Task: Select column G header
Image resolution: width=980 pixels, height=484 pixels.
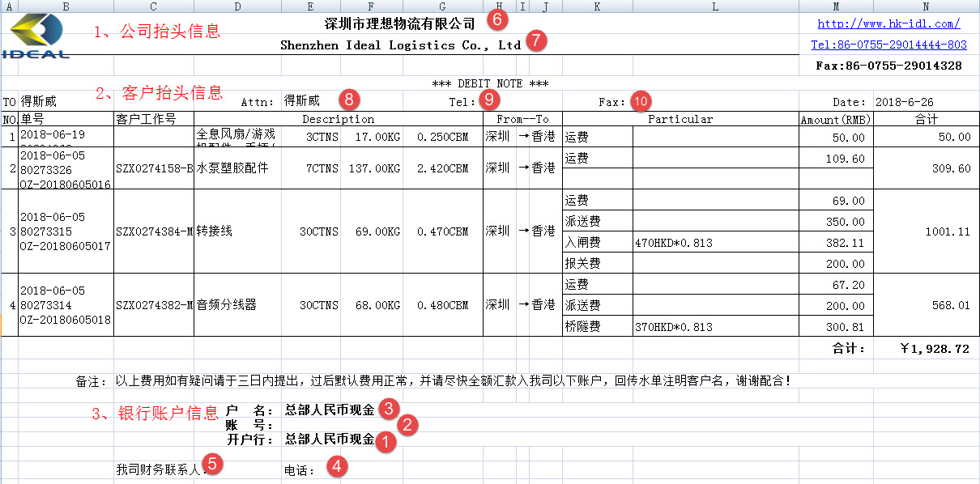Action: (x=443, y=6)
